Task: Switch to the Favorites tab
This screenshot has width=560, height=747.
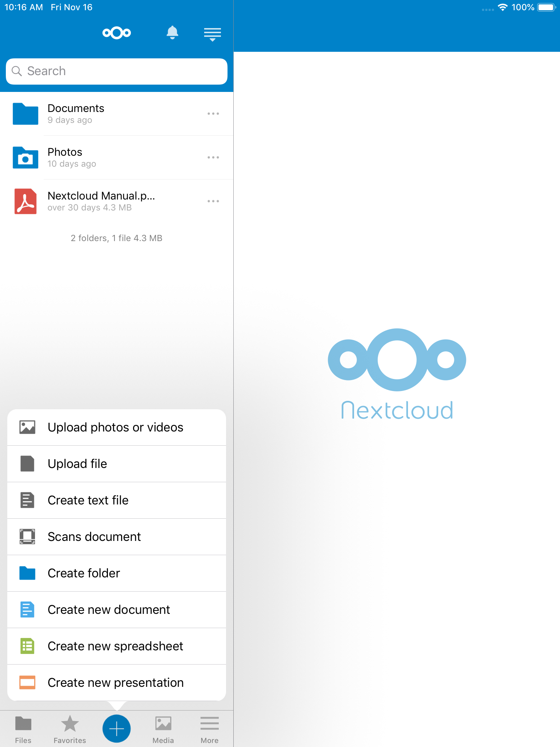Action: pyautogui.click(x=70, y=729)
